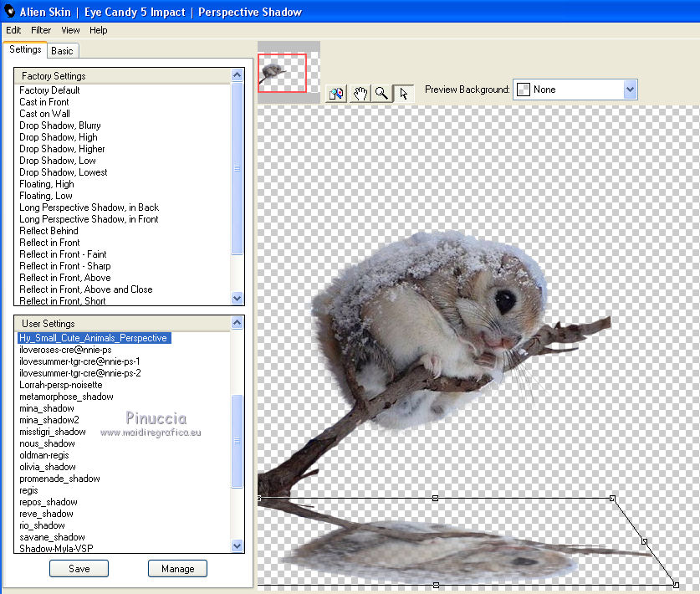Select Floating, Low preset

pyautogui.click(x=46, y=196)
